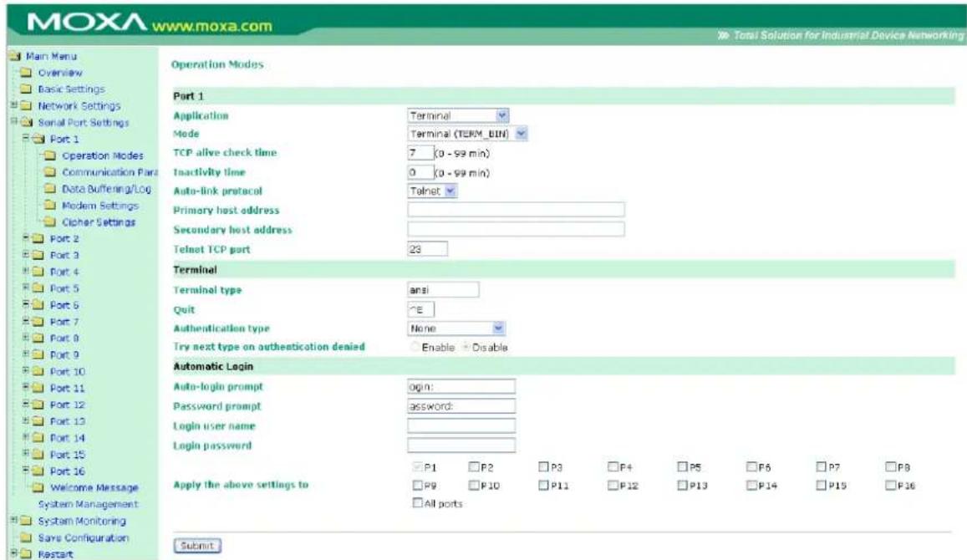Open the Mode dropdown showing Terminal (TERM_BIN)

point(467,134)
